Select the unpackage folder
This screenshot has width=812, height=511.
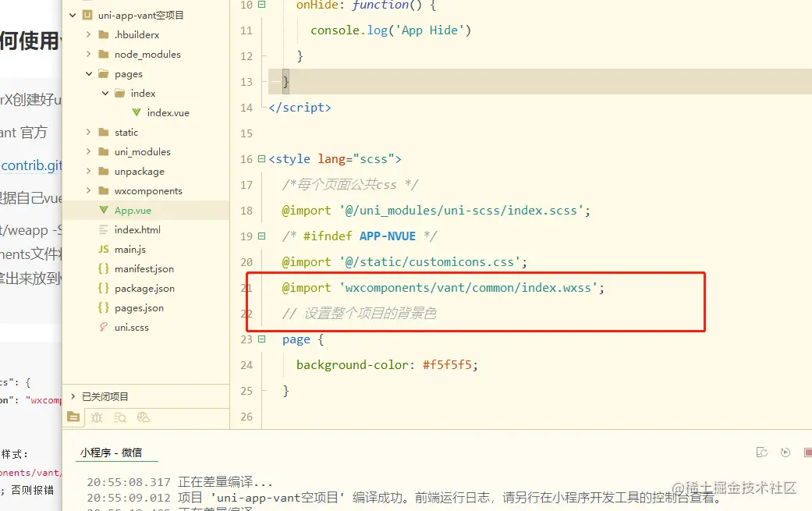[140, 172]
